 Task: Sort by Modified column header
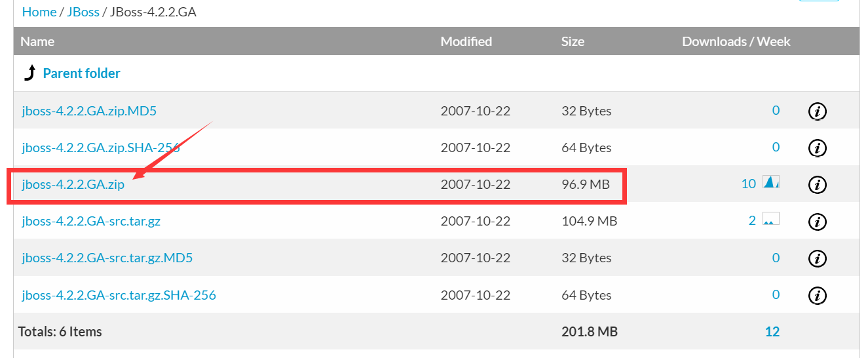[466, 41]
